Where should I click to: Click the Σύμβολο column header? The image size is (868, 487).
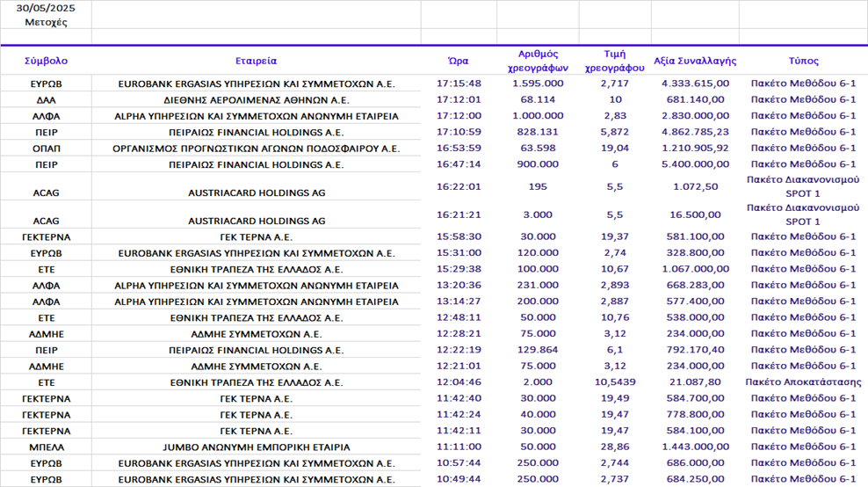click(46, 61)
